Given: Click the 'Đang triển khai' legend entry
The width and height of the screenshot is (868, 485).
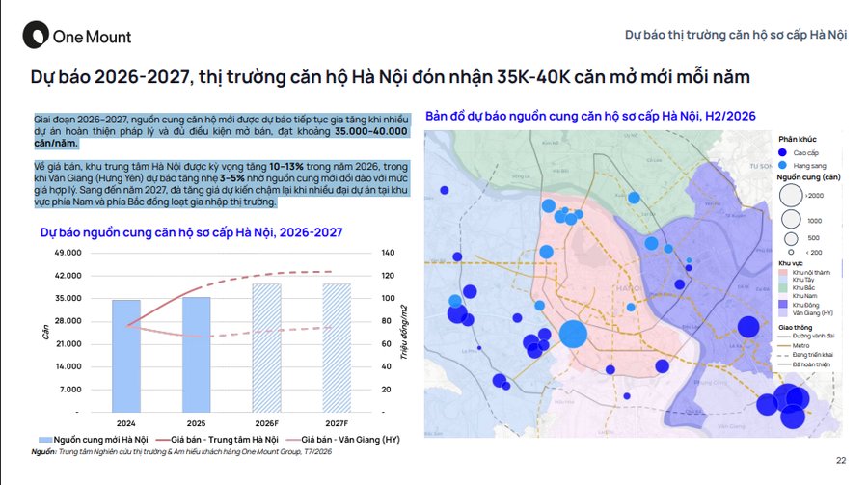Looking at the screenshot, I should pos(805,355).
